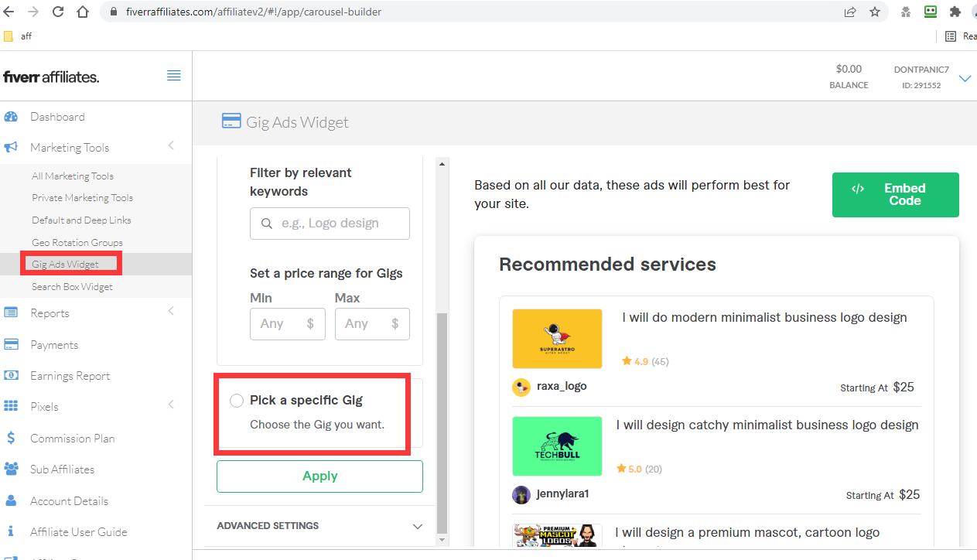Expand the ADVANCED SETTINGS section chevron
The height and width of the screenshot is (560, 977).
click(x=418, y=527)
